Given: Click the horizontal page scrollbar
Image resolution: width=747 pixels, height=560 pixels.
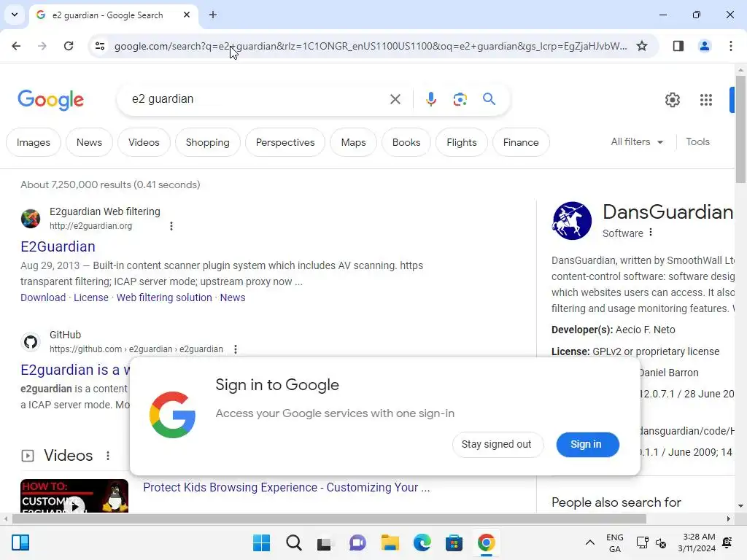Looking at the screenshot, I should click(329, 518).
